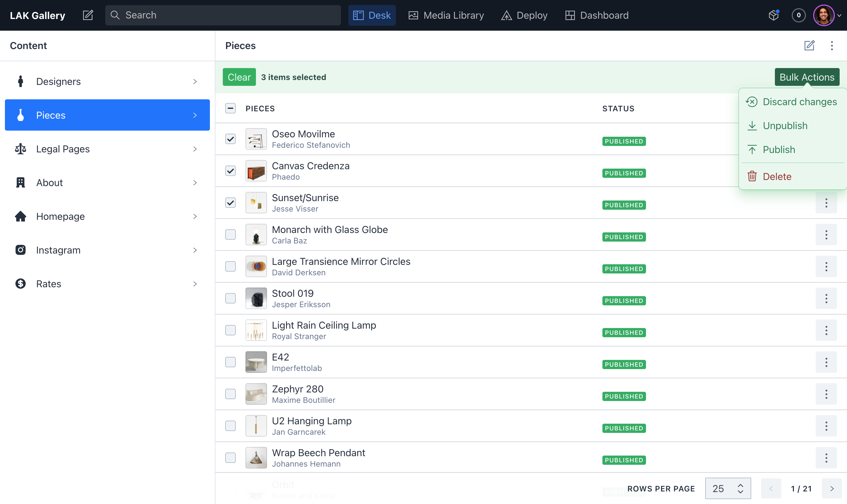Go to the next page arrow
Screen dimensions: 847x504
click(x=832, y=488)
